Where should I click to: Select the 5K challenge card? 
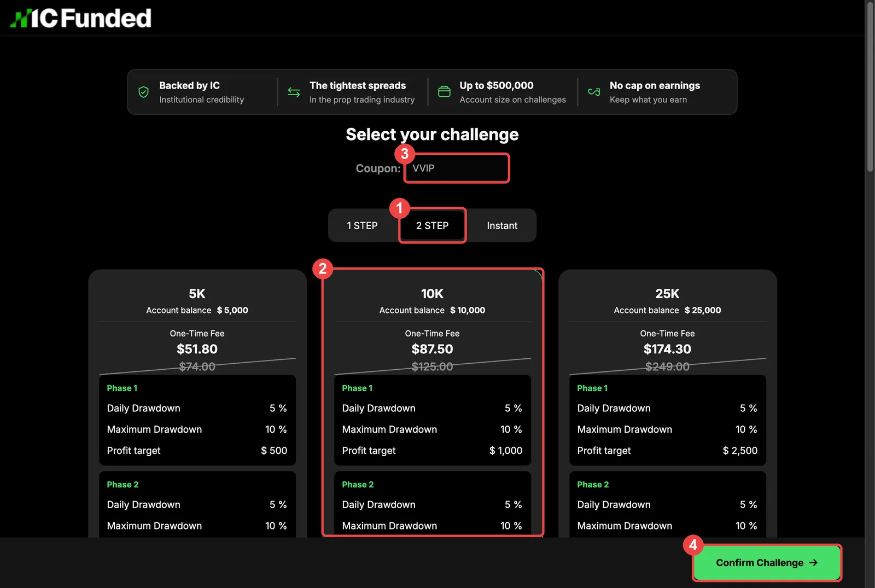(x=197, y=403)
